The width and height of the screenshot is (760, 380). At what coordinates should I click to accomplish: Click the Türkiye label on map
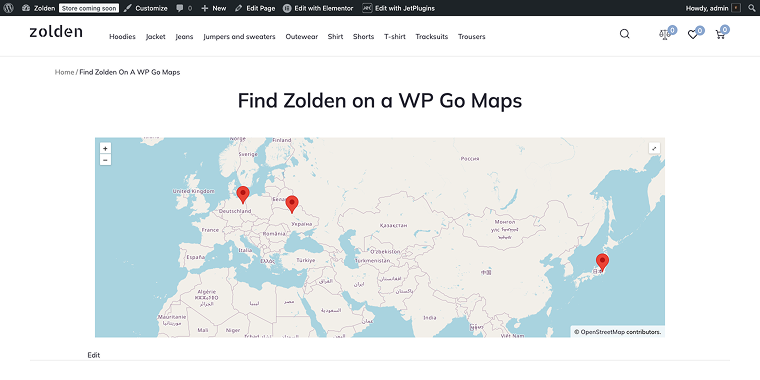305,260
